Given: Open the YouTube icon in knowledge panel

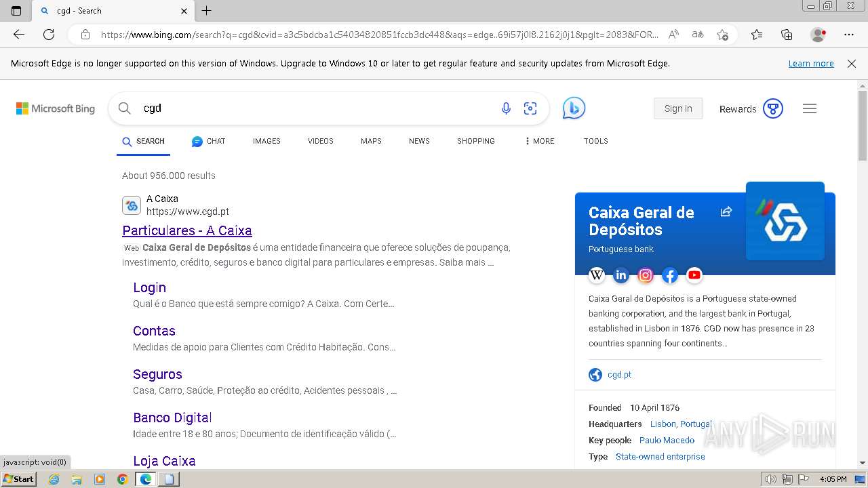Looking at the screenshot, I should (694, 275).
